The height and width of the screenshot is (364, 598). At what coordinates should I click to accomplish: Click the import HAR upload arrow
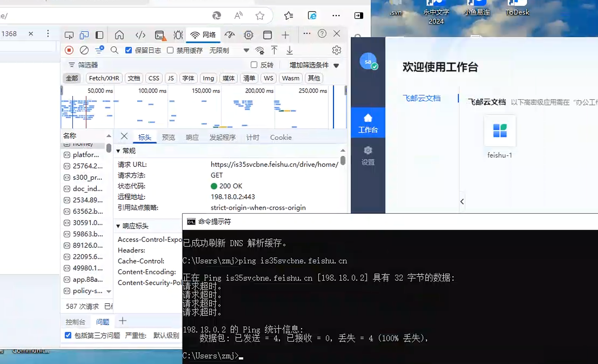(274, 50)
